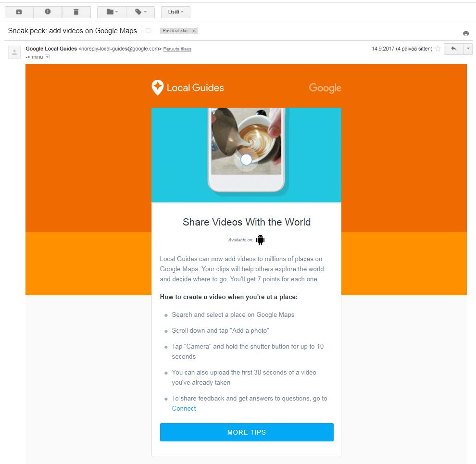Viewport: 476px width, 464px height.
Task: Click the Google Local Guides sender name
Action: [51, 49]
